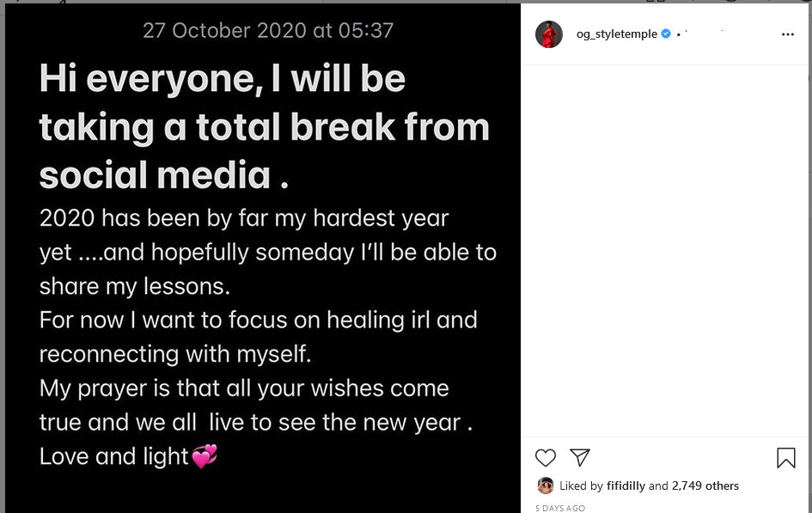Click the "For now I want to focus" line

point(258,321)
